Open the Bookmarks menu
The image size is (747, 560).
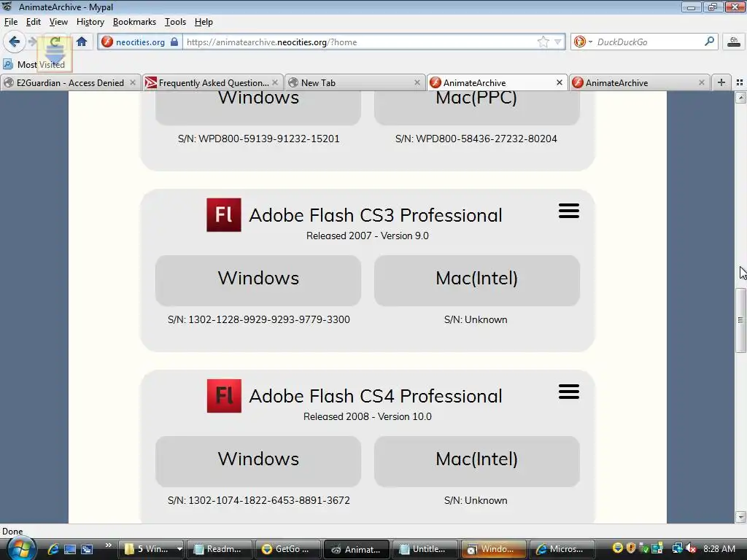pyautogui.click(x=134, y=22)
